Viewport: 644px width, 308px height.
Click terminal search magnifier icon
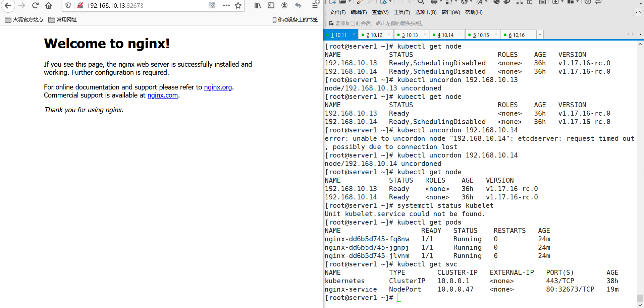421,2
